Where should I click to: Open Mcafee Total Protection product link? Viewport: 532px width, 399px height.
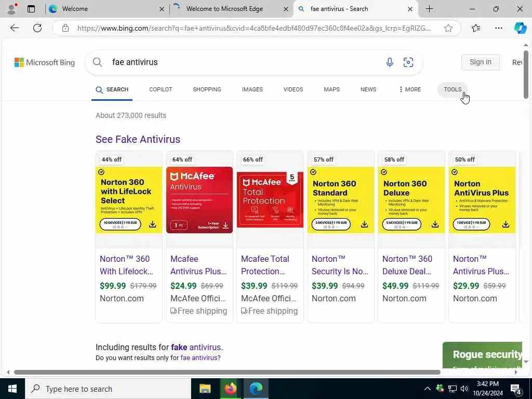coord(265,265)
